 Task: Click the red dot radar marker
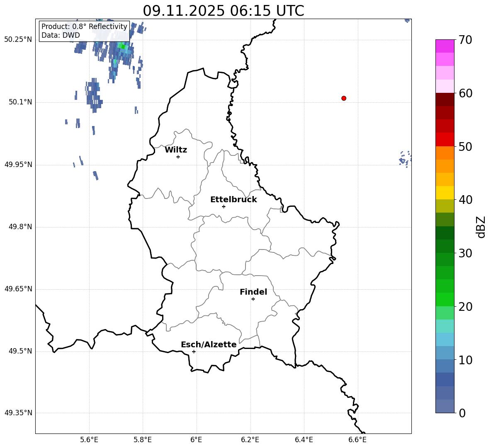click(344, 98)
